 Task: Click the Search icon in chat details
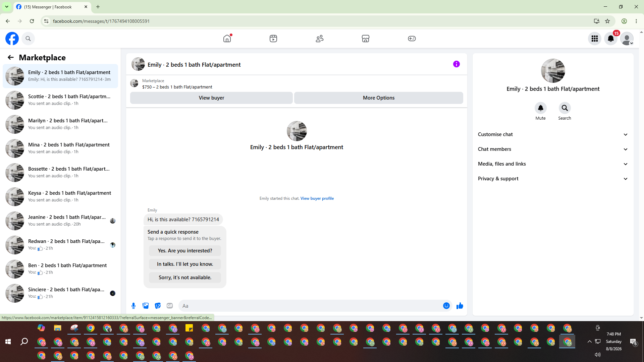(x=565, y=108)
